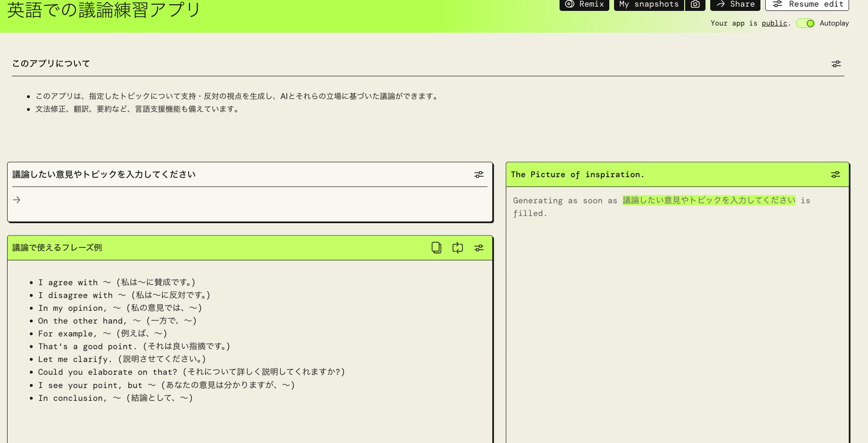Click the Share button
The height and width of the screenshot is (443, 868).
click(735, 5)
